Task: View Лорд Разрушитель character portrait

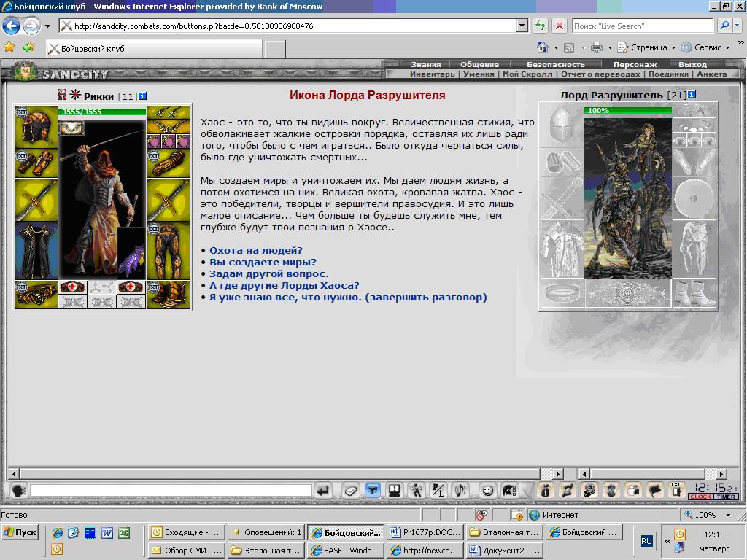Action: click(628, 198)
